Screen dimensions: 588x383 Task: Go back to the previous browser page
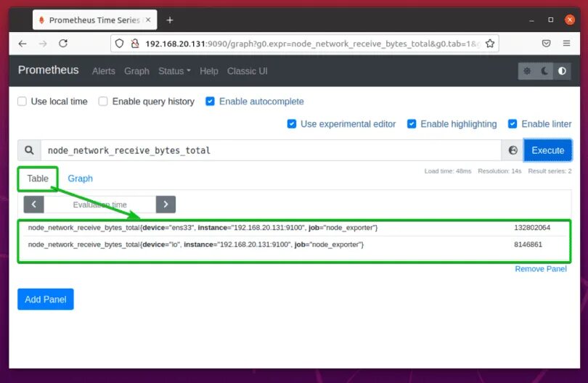click(x=23, y=44)
